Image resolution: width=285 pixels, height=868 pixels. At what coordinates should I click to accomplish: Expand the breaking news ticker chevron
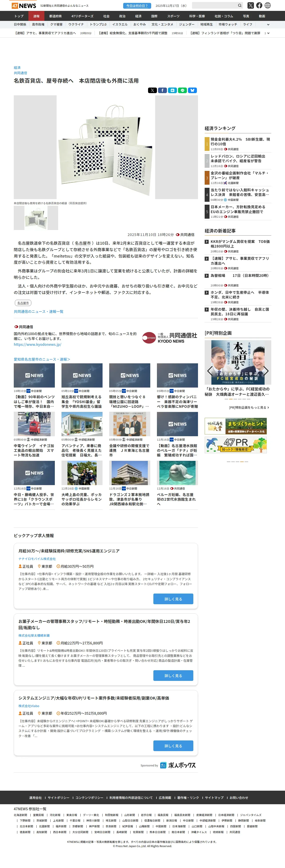click(x=268, y=33)
